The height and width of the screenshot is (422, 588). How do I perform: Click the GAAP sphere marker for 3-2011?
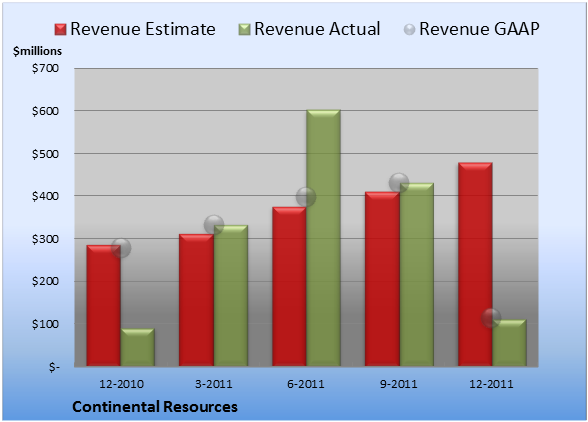214,225
